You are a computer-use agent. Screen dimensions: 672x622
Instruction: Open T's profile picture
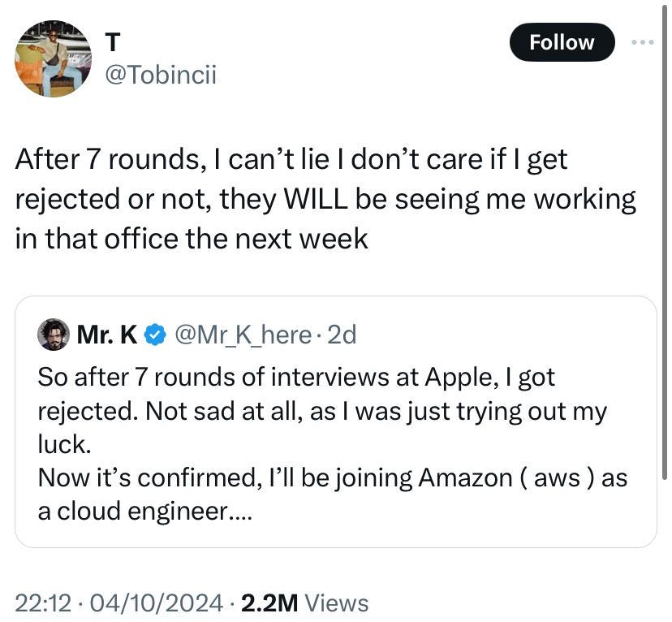pos(54,58)
